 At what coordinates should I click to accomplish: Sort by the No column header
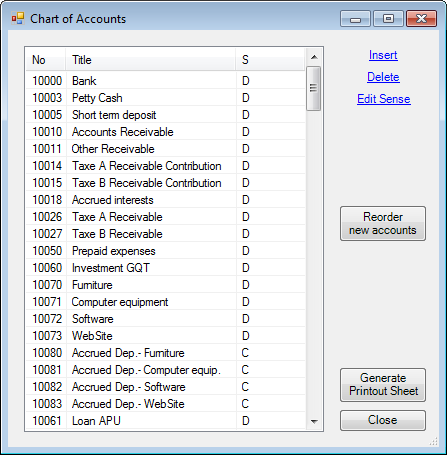[46, 60]
